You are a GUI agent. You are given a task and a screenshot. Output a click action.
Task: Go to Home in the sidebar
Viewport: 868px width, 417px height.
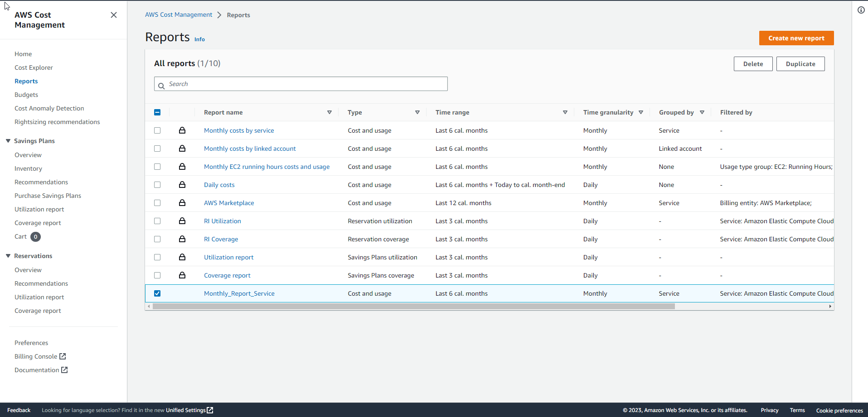(23, 54)
